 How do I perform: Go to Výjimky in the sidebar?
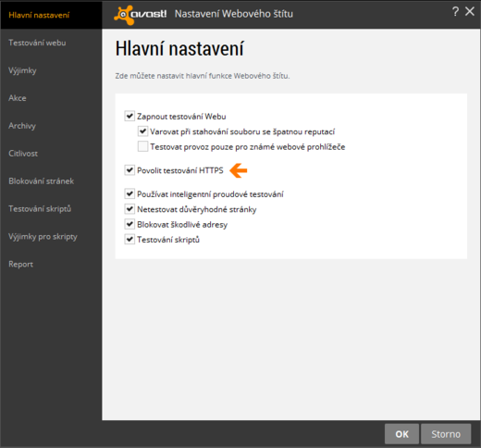[x=22, y=70]
